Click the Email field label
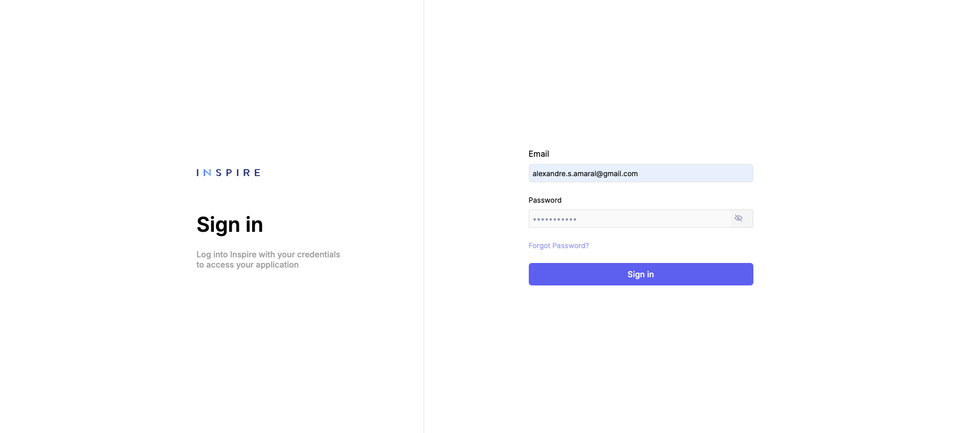 538,154
